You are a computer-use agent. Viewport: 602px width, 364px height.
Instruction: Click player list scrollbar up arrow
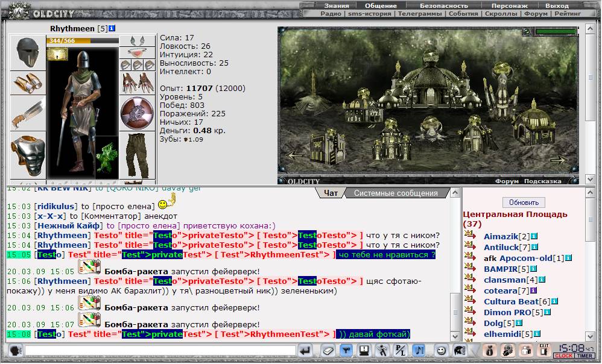(x=590, y=193)
